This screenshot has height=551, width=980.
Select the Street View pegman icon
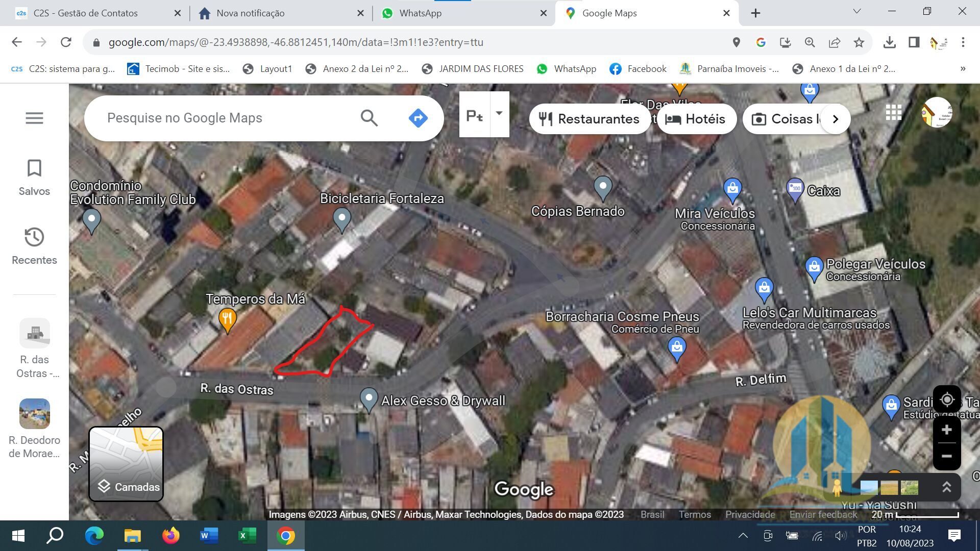(837, 488)
